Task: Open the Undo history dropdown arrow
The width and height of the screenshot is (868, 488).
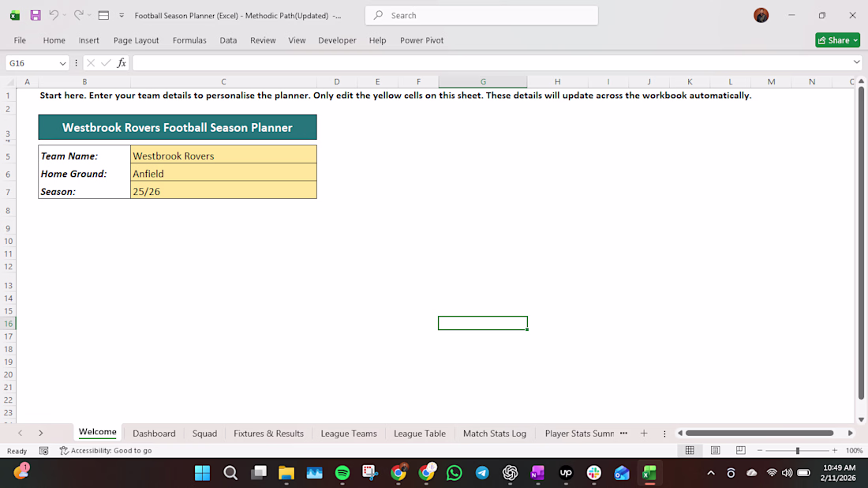Action: pos(64,16)
